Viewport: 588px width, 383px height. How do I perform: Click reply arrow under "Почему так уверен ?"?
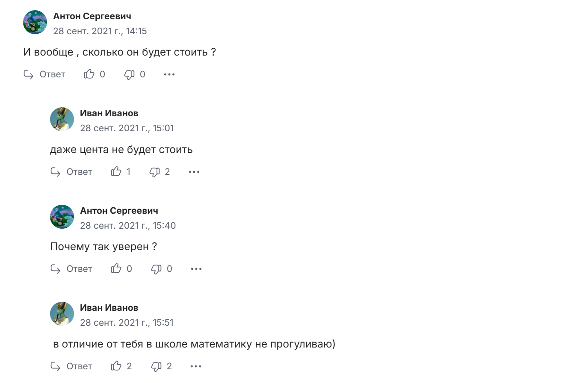coord(56,269)
